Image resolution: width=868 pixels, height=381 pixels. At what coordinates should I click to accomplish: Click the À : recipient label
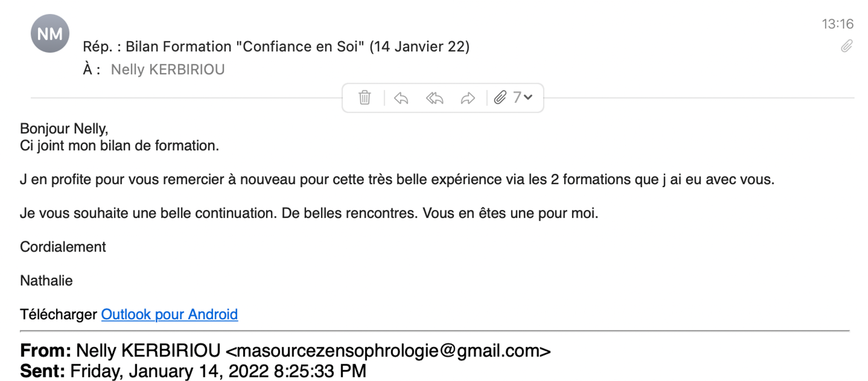[92, 69]
